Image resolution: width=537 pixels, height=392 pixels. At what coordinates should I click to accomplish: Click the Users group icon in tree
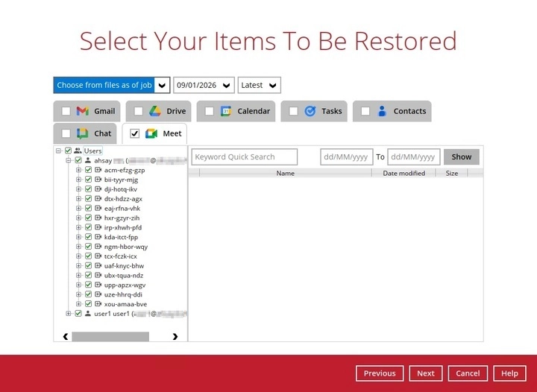78,151
